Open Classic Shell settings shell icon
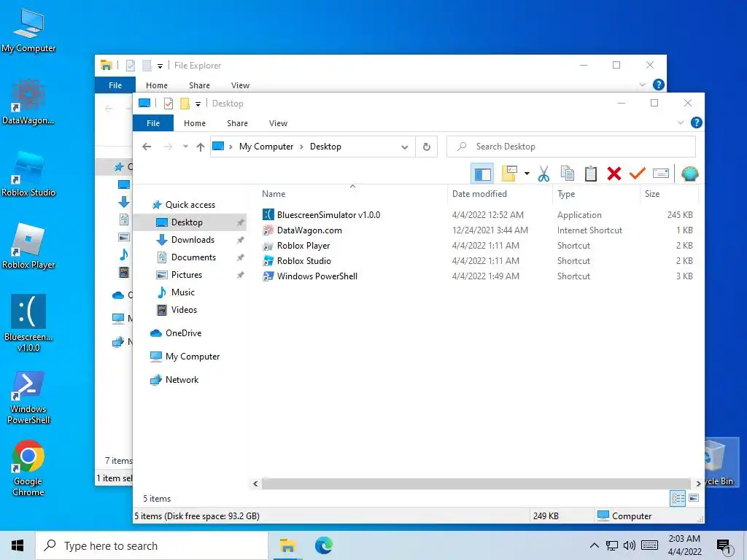 [689, 174]
